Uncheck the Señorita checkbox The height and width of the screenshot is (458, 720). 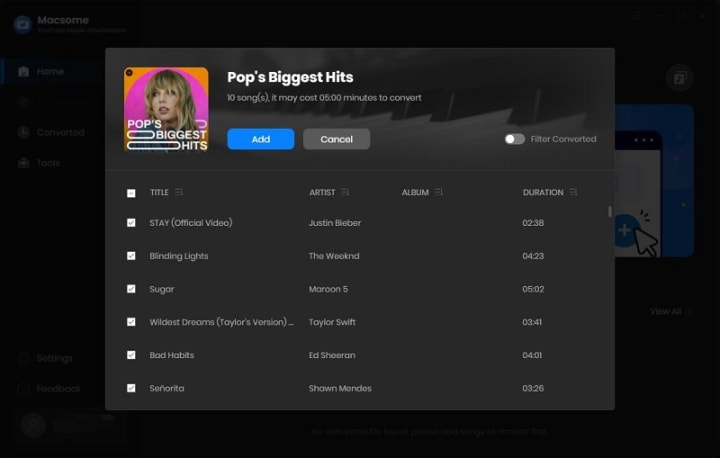131,388
